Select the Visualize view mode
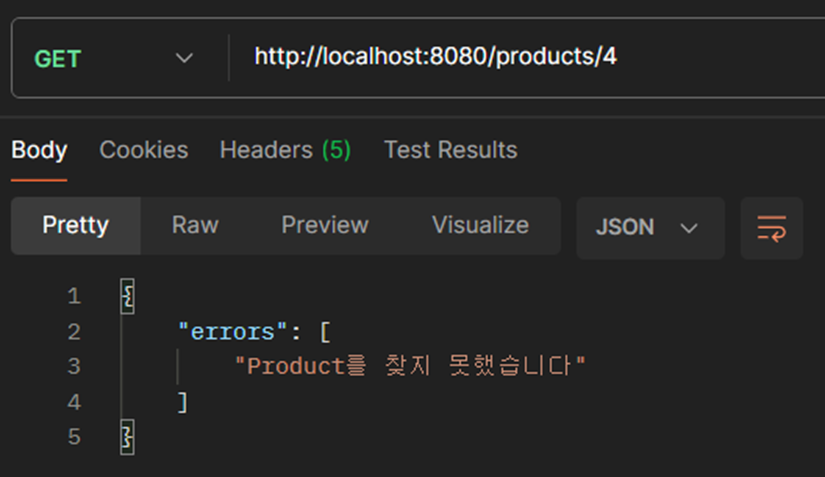The height and width of the screenshot is (477, 825). [480, 226]
